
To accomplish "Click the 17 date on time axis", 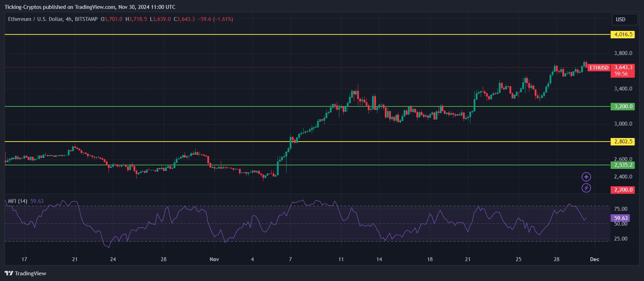I will coord(24,259).
